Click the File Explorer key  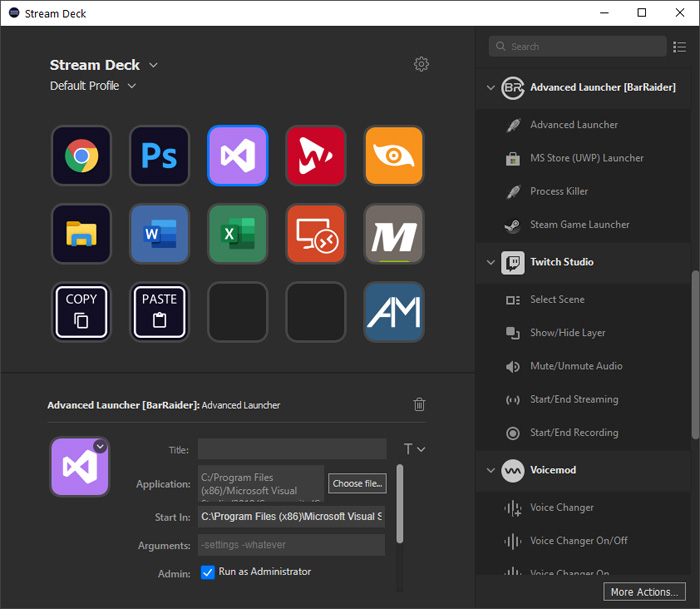click(81, 234)
